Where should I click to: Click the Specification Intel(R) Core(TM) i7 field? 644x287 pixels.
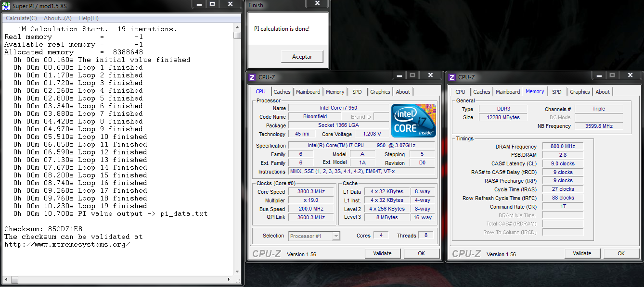(x=362, y=146)
